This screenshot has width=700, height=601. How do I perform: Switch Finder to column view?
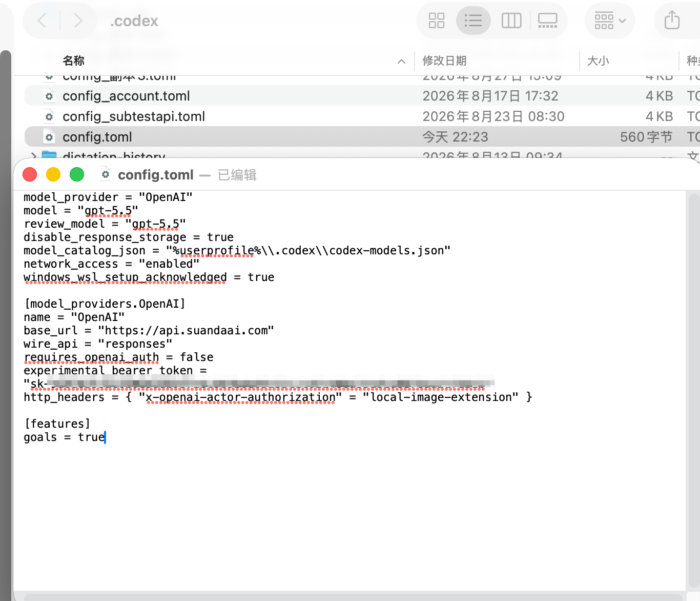[x=511, y=21]
